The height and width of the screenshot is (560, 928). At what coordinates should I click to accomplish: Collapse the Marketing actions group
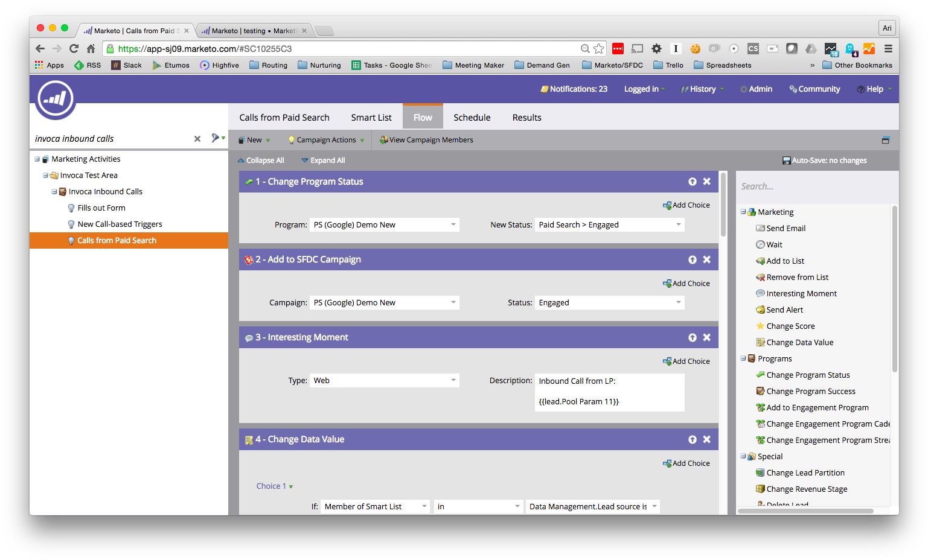(x=743, y=212)
